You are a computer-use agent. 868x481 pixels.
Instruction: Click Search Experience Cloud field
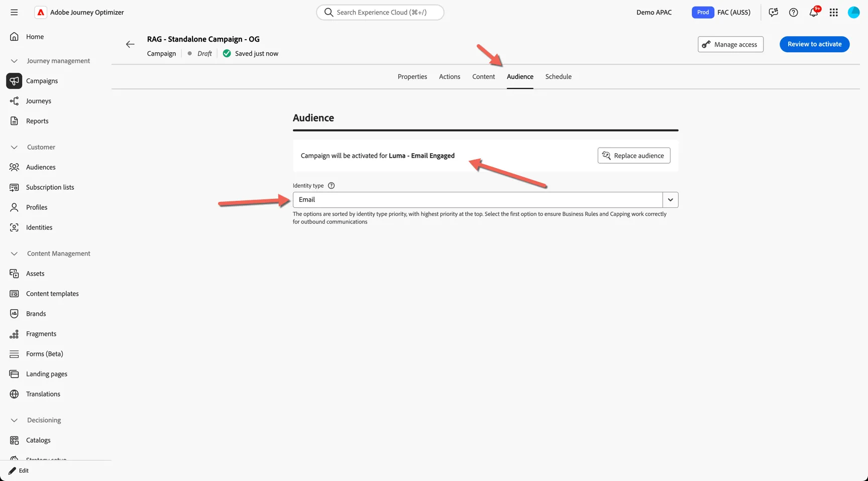(380, 12)
